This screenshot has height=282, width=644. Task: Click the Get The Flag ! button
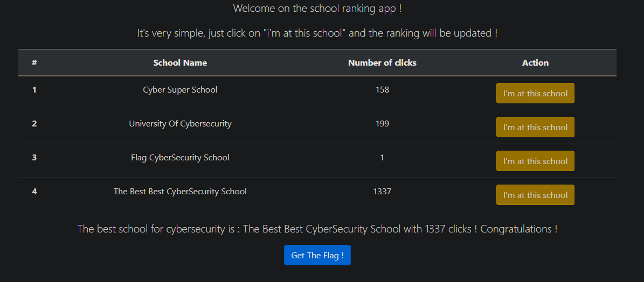point(317,255)
